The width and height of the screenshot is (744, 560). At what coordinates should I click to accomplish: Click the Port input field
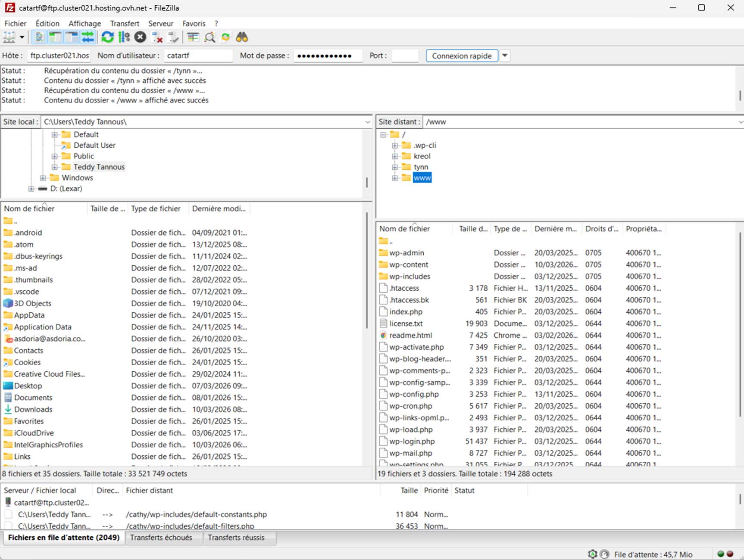coord(405,56)
